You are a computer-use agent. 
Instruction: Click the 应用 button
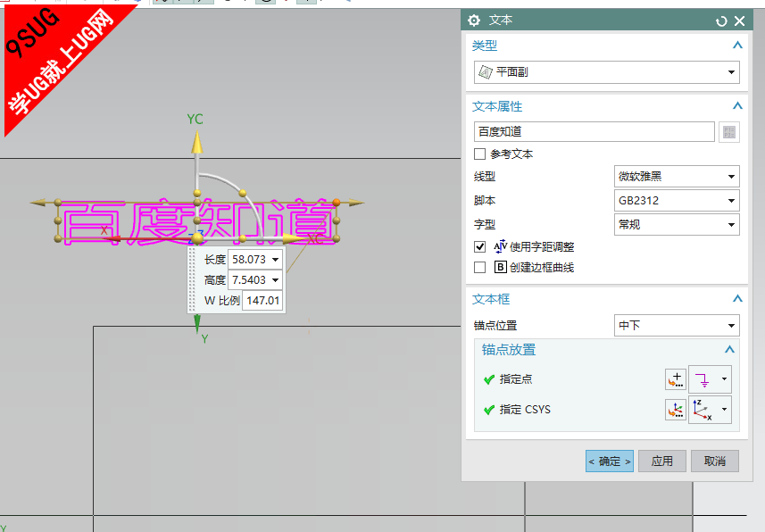click(662, 461)
